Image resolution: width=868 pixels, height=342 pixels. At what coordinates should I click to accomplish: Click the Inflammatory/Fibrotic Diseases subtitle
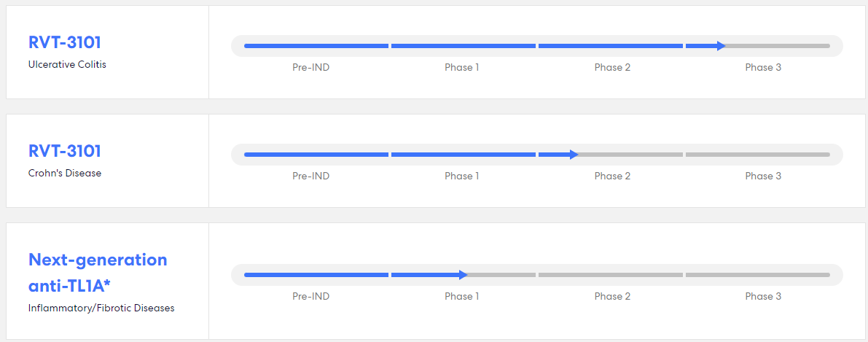coord(101,308)
